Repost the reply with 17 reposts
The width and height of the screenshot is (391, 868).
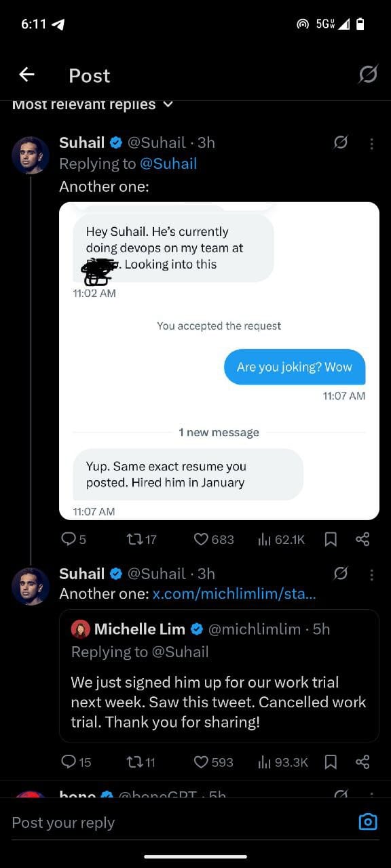(141, 539)
